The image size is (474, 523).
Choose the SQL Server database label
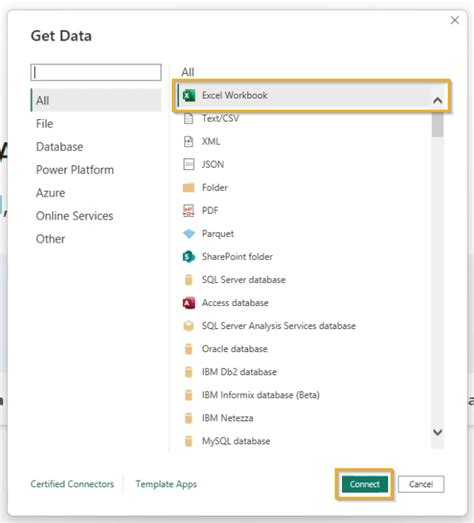point(244,280)
